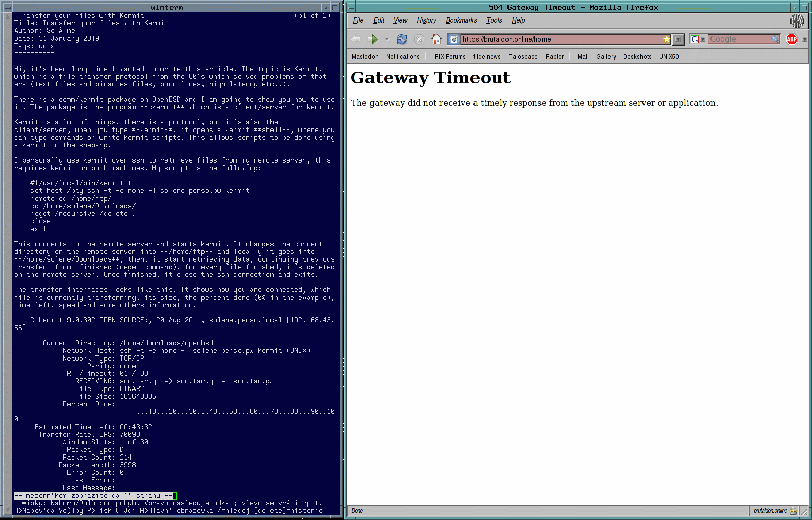Viewport: 812px width, 520px height.
Task: Open back/forward history dropdown arrow
Action: (387, 39)
